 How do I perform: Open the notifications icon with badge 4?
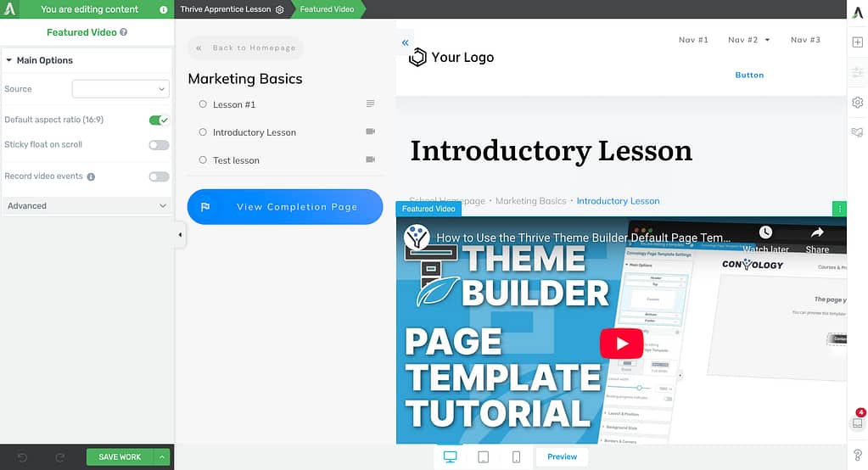point(858,423)
